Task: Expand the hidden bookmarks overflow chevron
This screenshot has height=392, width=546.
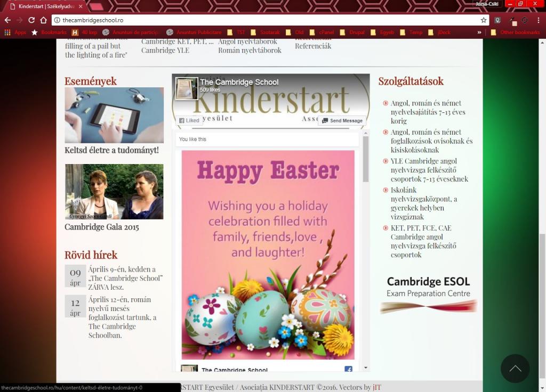Action: 479,32
